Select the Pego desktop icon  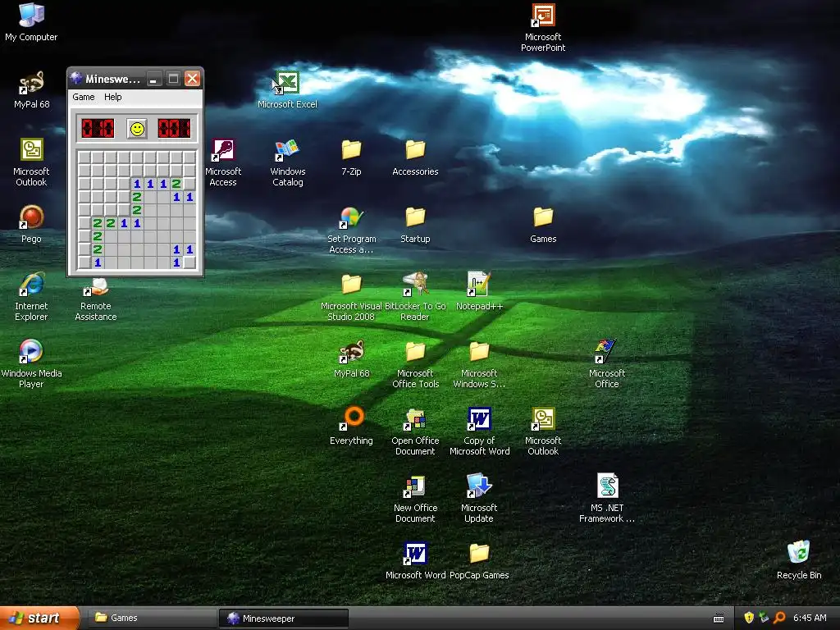(31, 225)
